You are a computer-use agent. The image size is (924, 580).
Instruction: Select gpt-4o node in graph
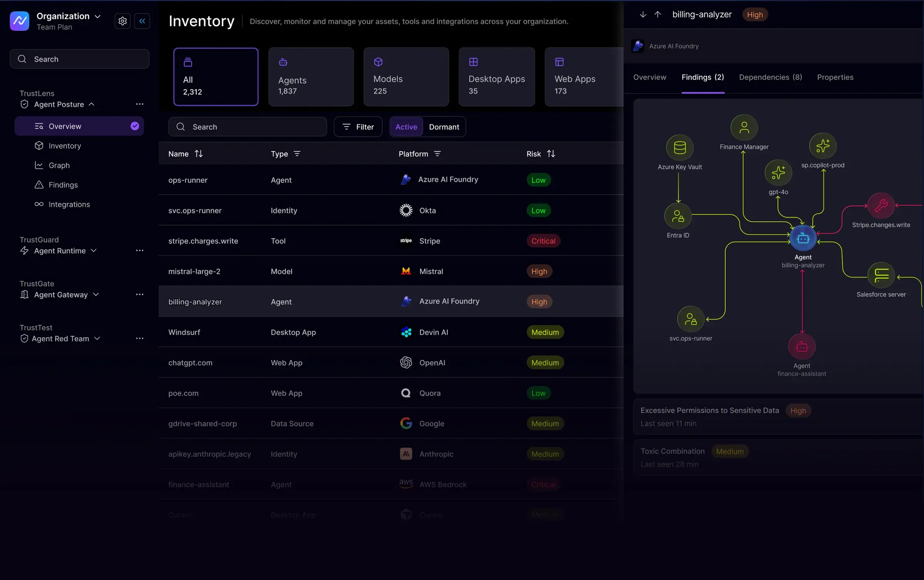coord(778,172)
